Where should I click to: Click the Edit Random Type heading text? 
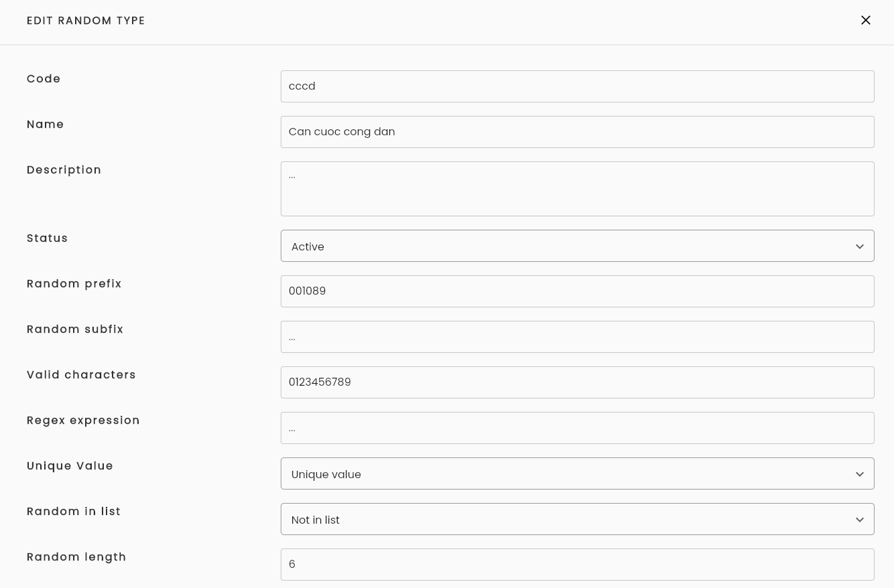coord(86,21)
